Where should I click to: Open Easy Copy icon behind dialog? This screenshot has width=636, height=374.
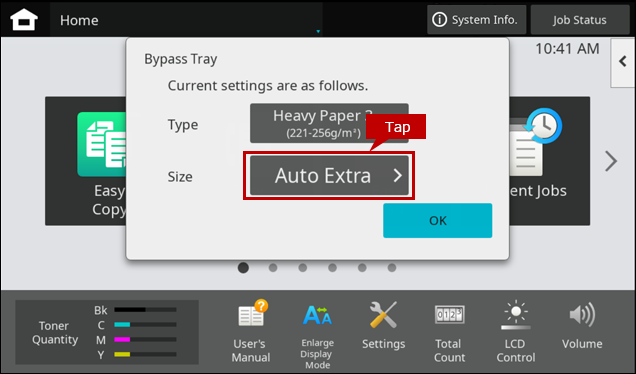tap(101, 144)
